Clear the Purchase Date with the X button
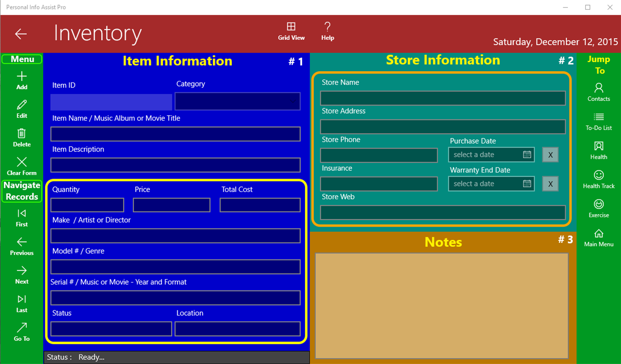 [550, 154]
